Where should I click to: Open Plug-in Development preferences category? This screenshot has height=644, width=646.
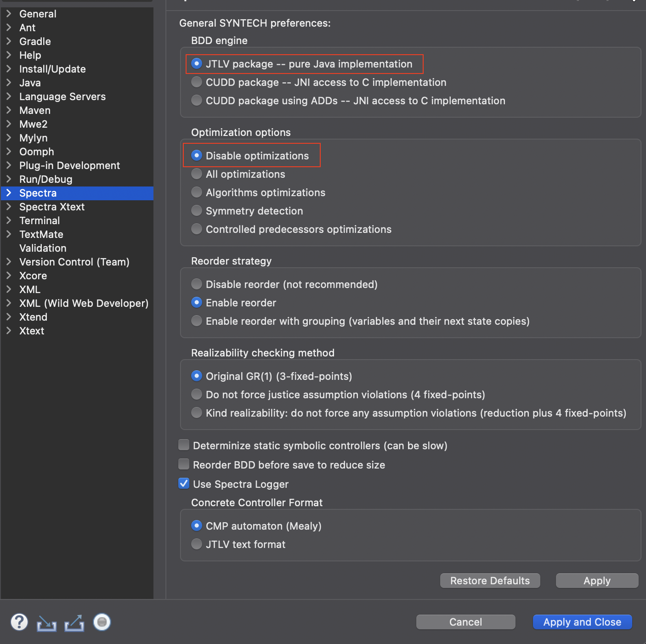coord(69,165)
